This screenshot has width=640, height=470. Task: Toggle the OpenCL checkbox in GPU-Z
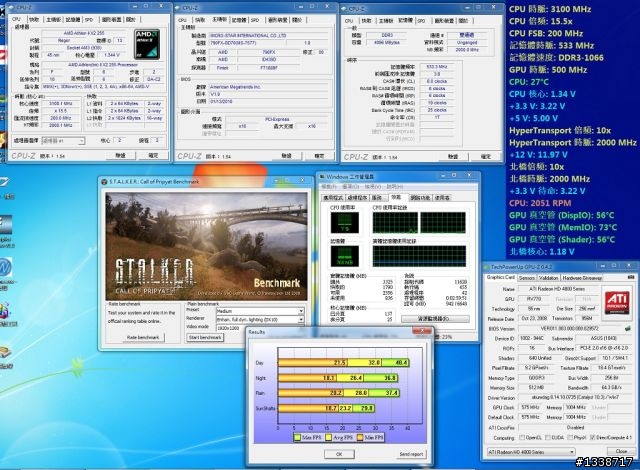tap(522, 438)
